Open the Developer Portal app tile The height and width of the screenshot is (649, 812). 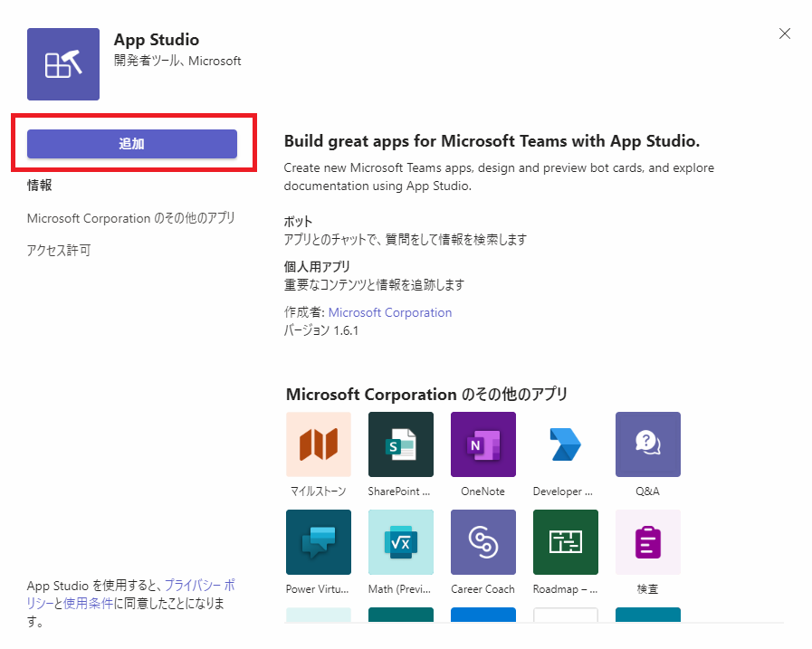pos(565,444)
